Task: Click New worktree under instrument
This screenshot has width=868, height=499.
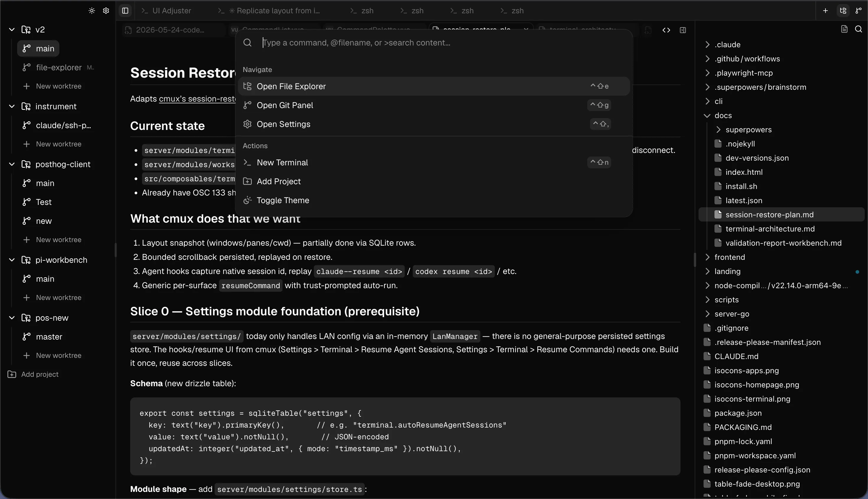Action: [x=53, y=144]
